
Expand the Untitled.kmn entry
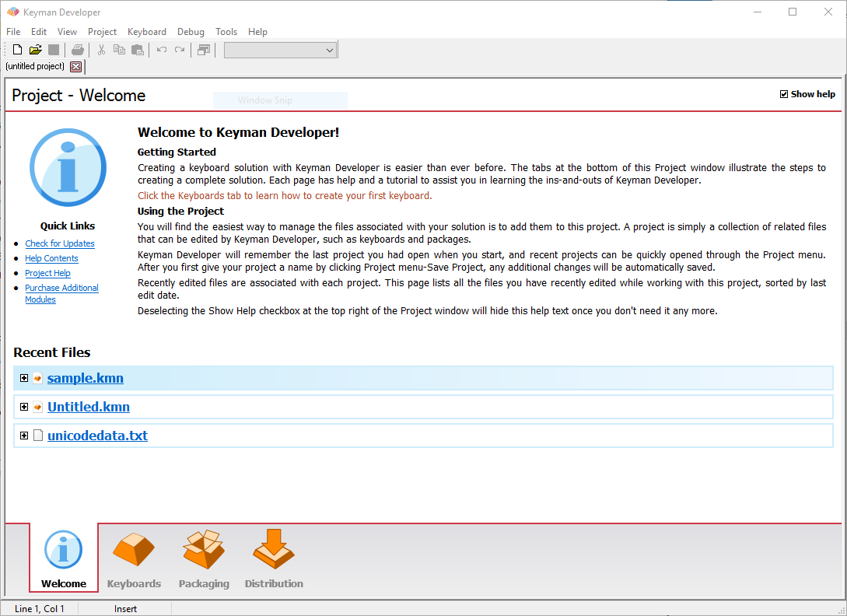24,406
